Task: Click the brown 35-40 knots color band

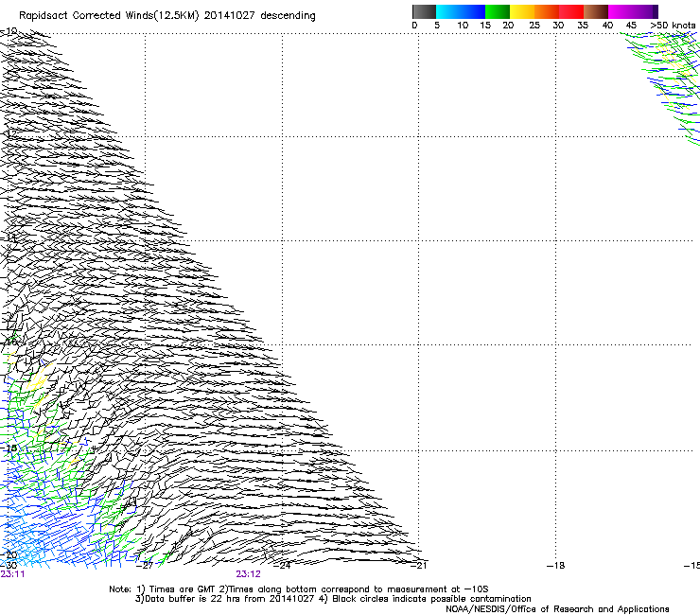Action: pos(596,11)
